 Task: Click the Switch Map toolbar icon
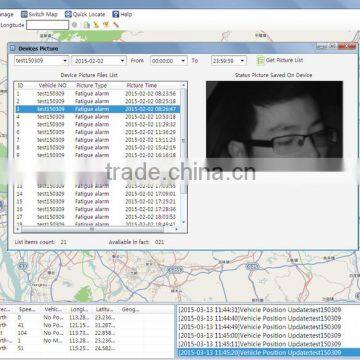tap(24, 14)
